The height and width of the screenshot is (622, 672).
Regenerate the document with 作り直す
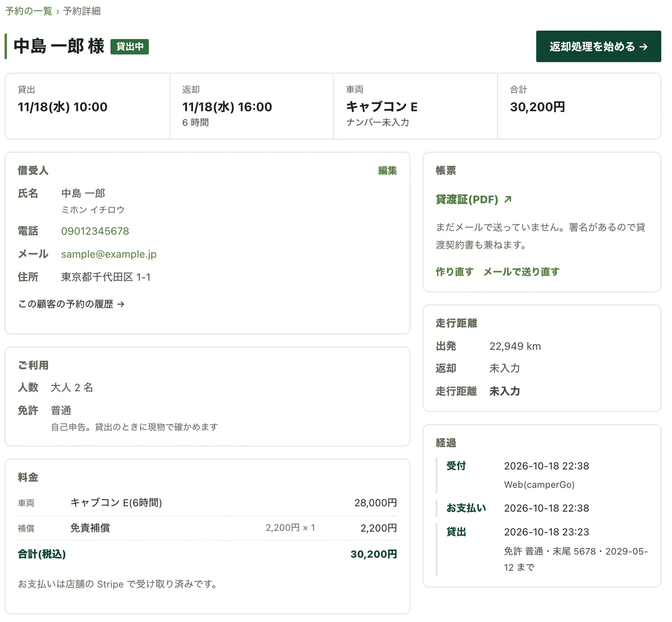point(454,272)
